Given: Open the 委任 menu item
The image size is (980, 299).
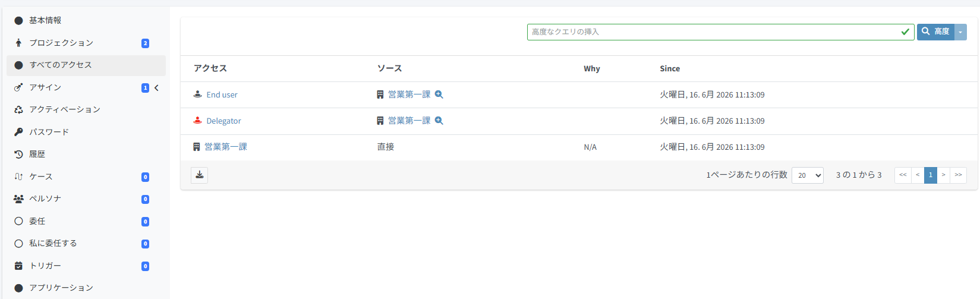Looking at the screenshot, I should tap(86, 221).
